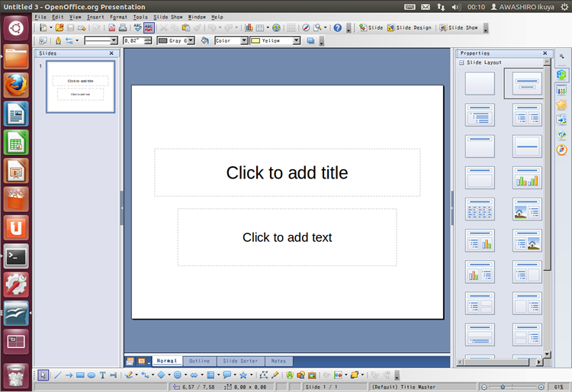572x392 pixels.
Task: Open sidebar Custom Animation star icon
Action: coord(562,105)
